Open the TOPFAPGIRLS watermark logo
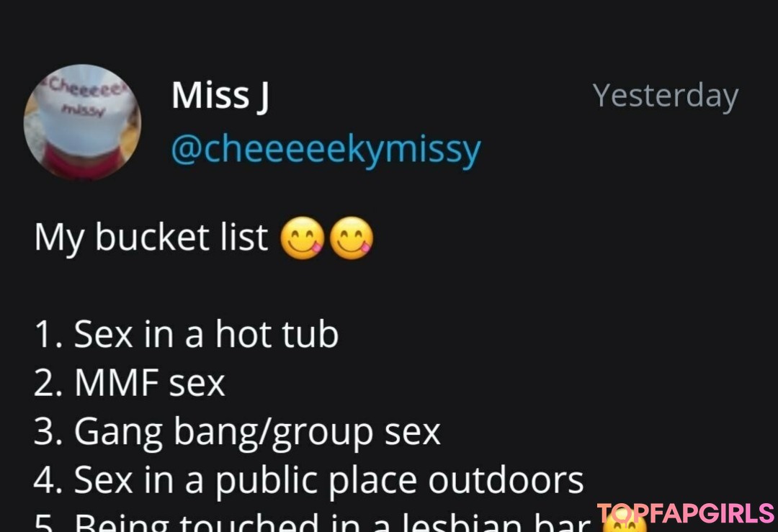 [686, 513]
